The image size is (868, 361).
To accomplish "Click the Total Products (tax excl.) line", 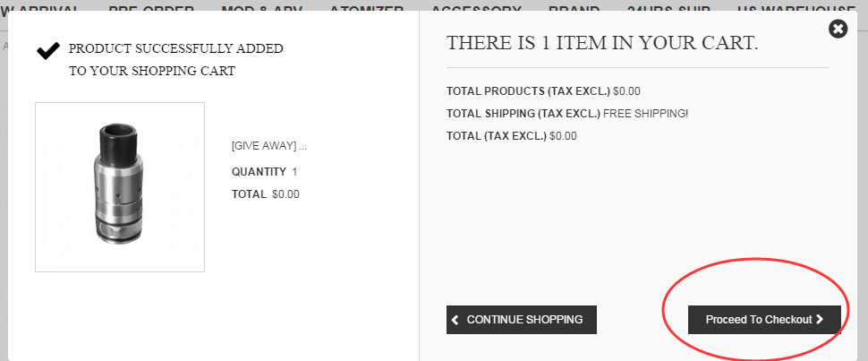I will click(543, 91).
